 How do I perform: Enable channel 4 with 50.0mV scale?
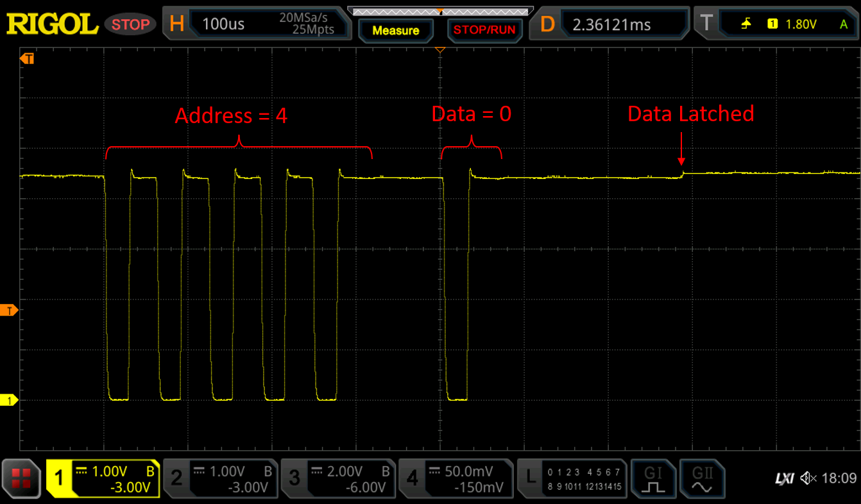click(x=456, y=478)
